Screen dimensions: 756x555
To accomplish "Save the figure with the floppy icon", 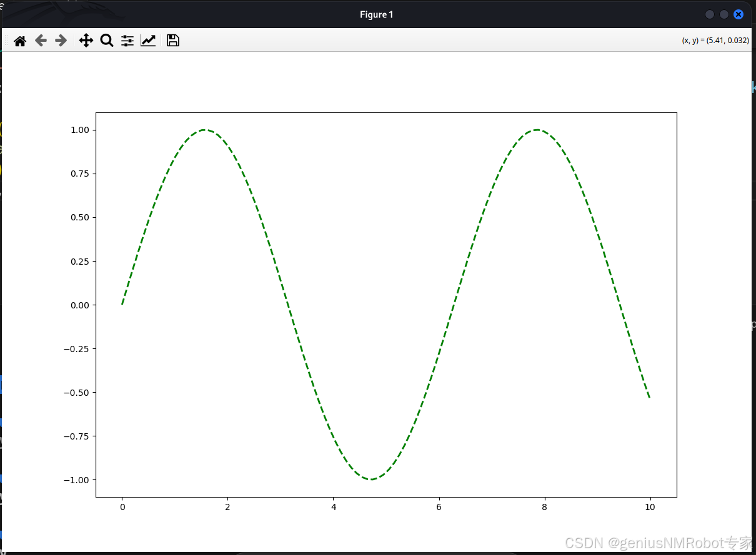I will 173,41.
